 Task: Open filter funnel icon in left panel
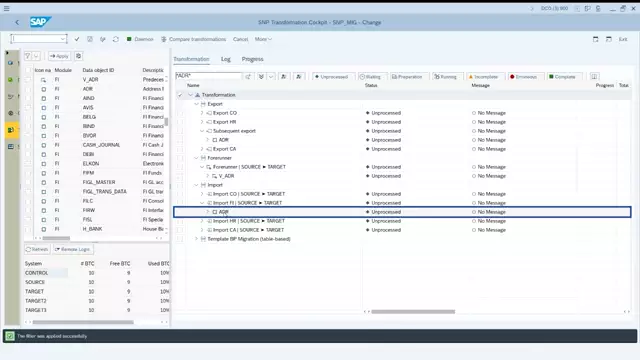[27, 56]
